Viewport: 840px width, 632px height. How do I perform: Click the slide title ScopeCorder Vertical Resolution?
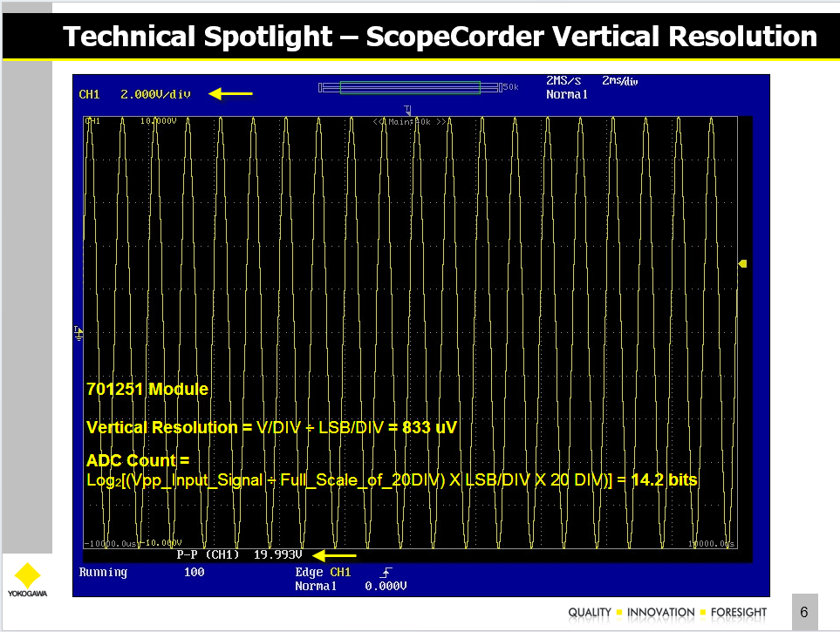pyautogui.click(x=440, y=37)
